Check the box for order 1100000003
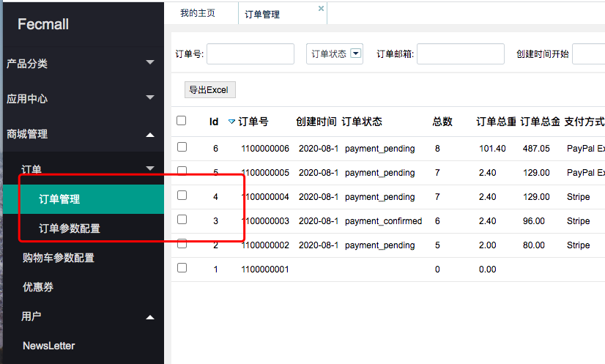 (x=182, y=220)
